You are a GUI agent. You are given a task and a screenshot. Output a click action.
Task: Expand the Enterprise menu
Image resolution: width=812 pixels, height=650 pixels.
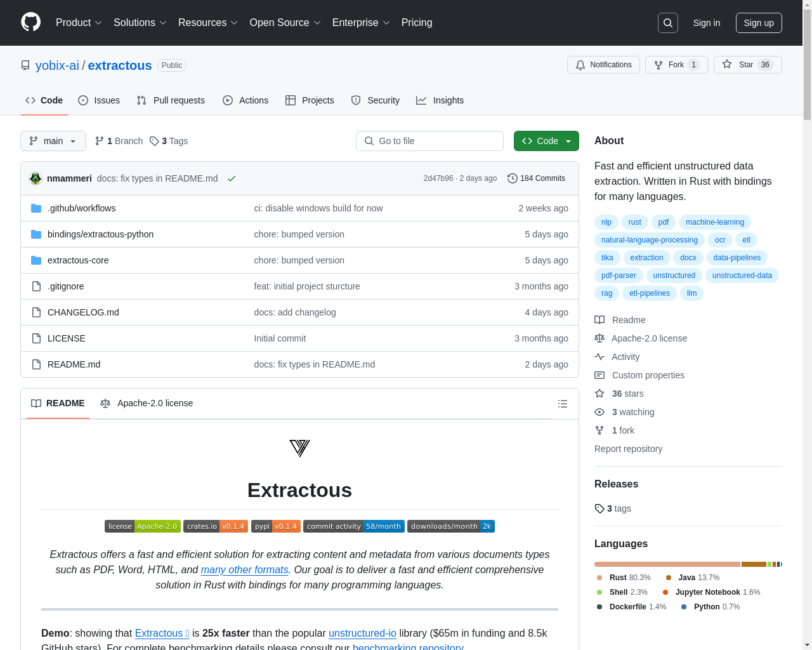[x=361, y=23]
